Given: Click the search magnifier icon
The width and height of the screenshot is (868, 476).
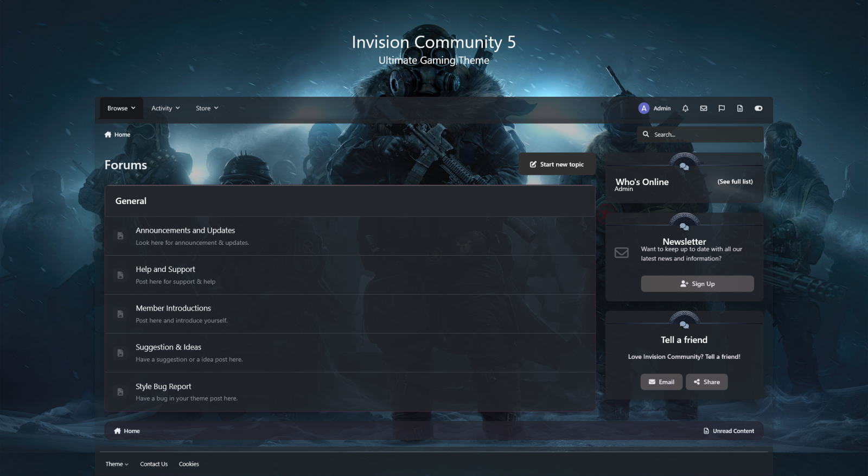Looking at the screenshot, I should [x=646, y=134].
